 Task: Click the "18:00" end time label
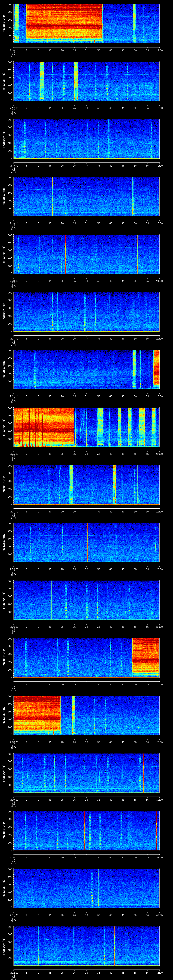pos(159,108)
